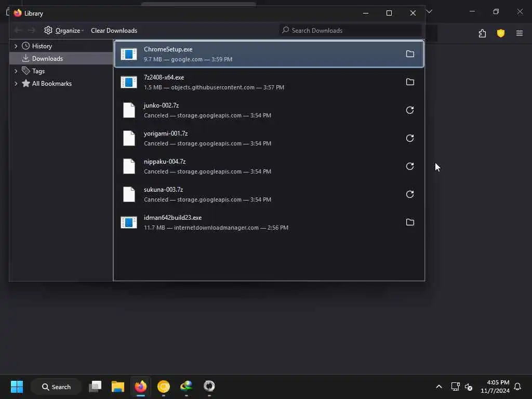Click '9.7 MB — google.com — 3:59 PM' details

tap(188, 59)
